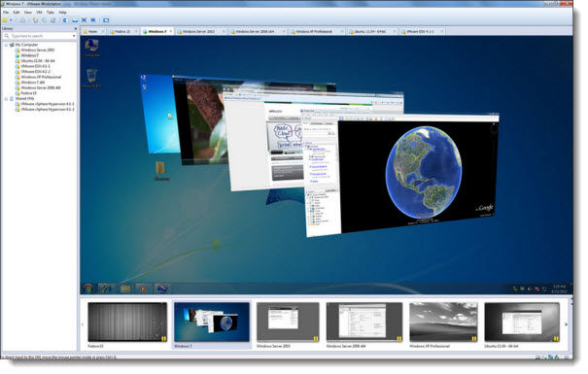Click the guest taskbar clock
Viewport: 588px width, 374px height.
[559, 289]
